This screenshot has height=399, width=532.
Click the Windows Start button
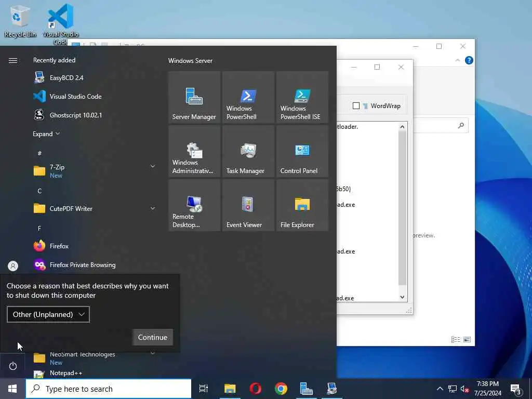12,389
